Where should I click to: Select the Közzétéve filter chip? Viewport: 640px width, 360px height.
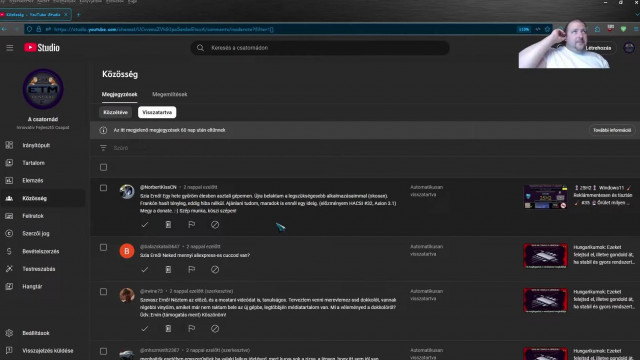tap(116, 112)
